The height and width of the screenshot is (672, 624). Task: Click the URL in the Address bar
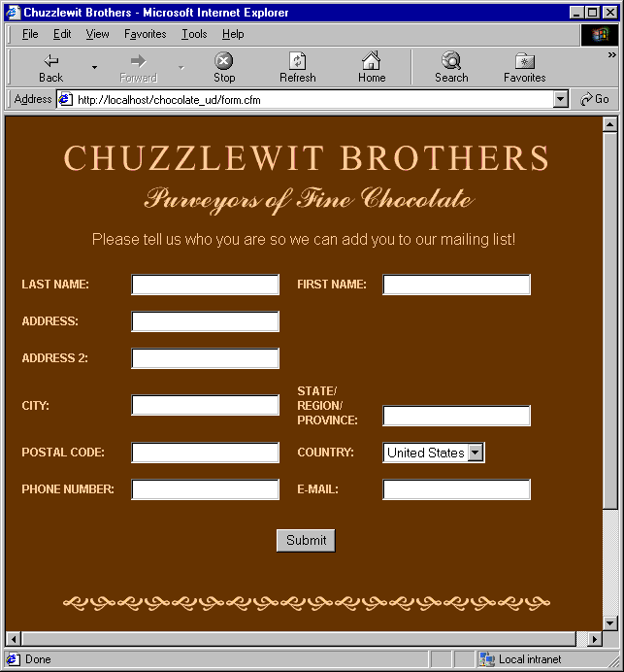[x=169, y=100]
